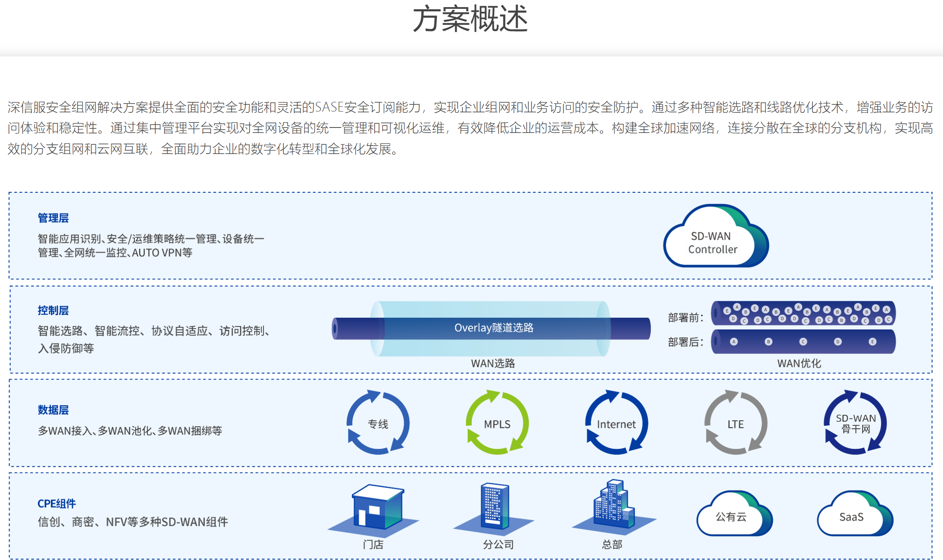Select the gray LTE circular icon
This screenshot has height=560, width=943.
click(x=735, y=422)
